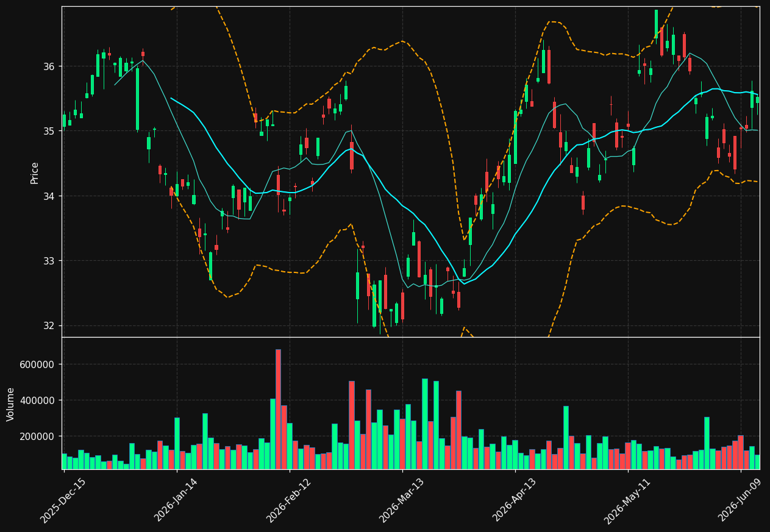
Task: Click the 2025-Dec-15 date label
Action: [63, 500]
